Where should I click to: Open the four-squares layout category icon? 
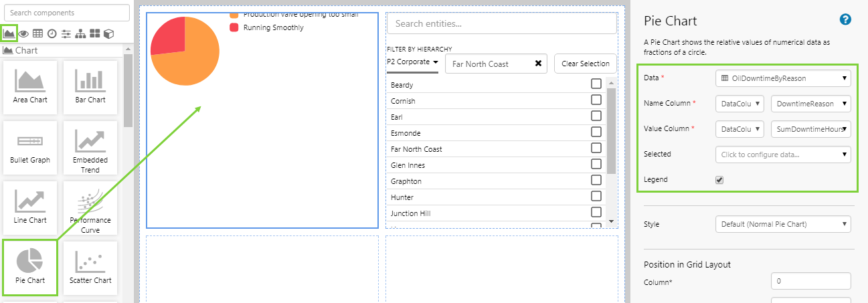tap(95, 33)
